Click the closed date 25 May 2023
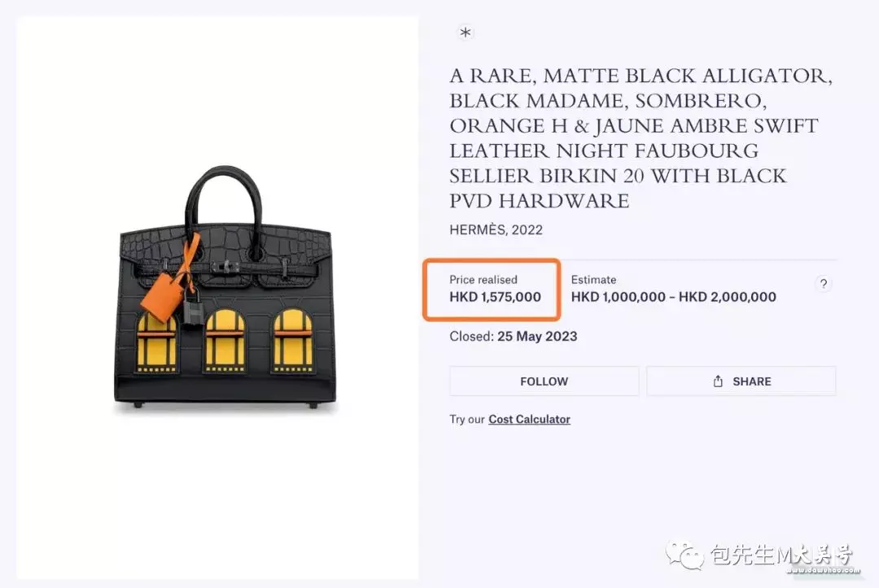This screenshot has height=588, width=879. [x=537, y=336]
